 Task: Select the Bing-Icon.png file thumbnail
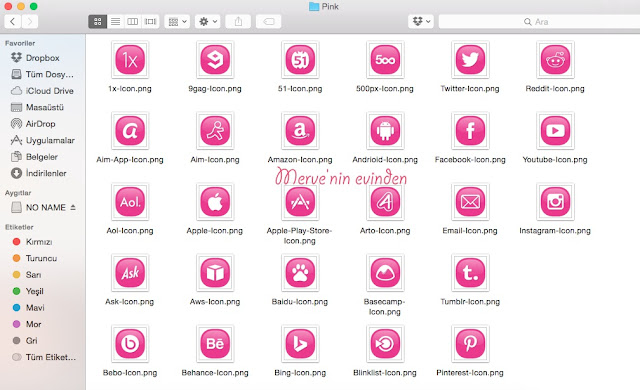(x=300, y=343)
